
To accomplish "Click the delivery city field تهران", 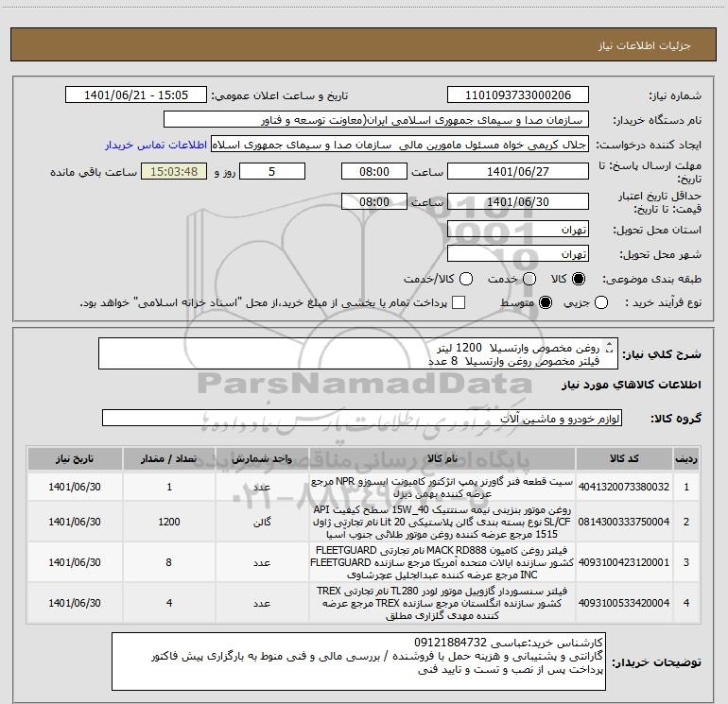I will [518, 254].
